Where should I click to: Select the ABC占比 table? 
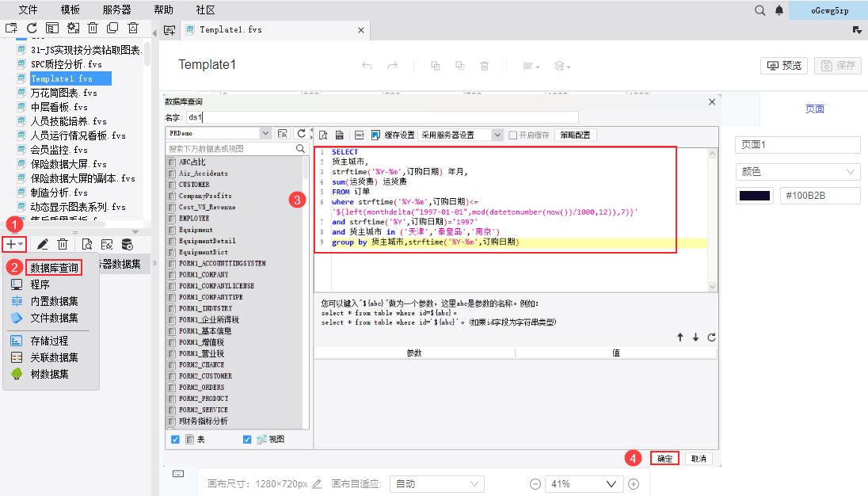(x=192, y=162)
